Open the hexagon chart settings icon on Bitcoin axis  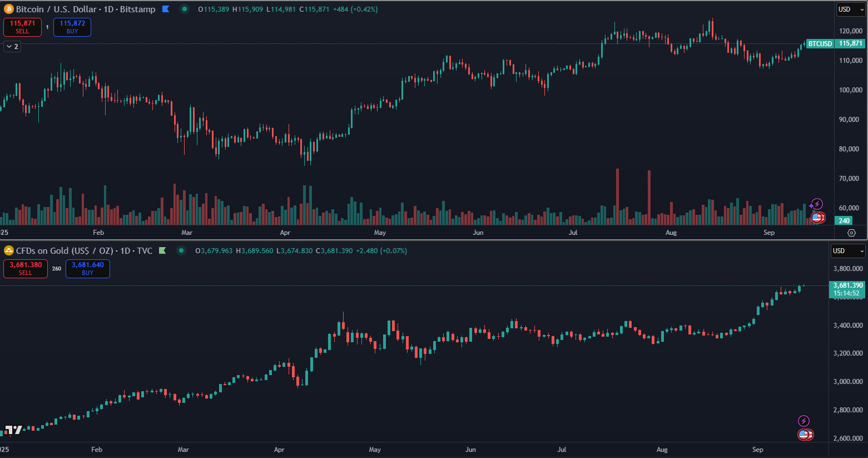point(851,233)
